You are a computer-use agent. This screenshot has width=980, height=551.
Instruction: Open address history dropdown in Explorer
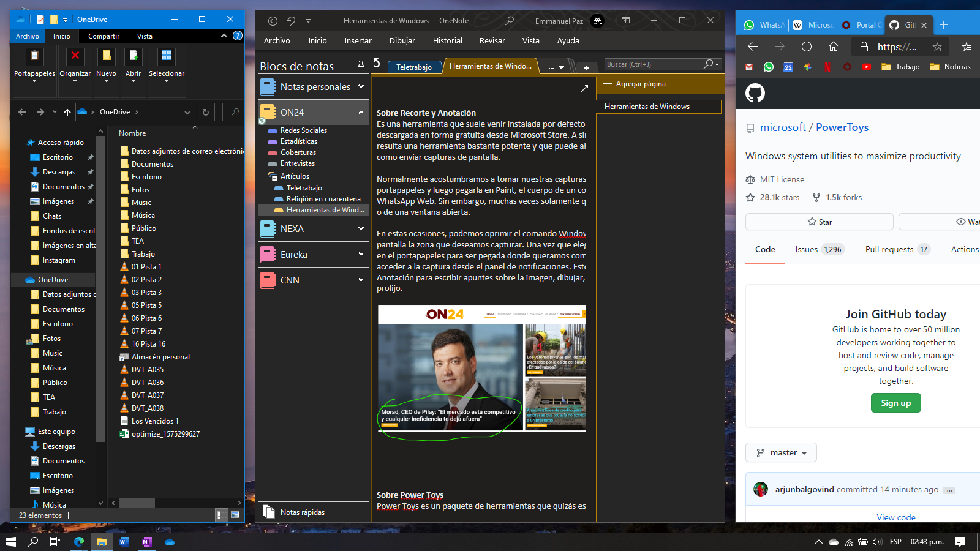pyautogui.click(x=187, y=112)
